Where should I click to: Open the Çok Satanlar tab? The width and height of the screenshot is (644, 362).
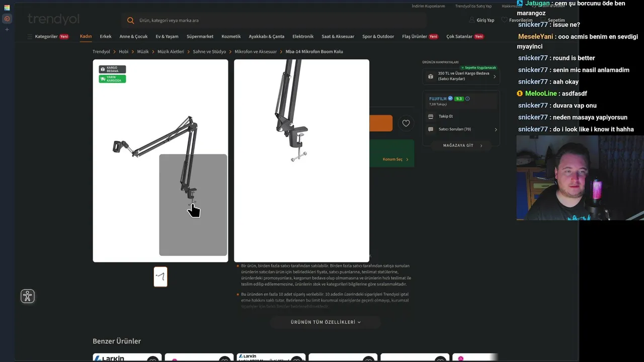pos(465,36)
